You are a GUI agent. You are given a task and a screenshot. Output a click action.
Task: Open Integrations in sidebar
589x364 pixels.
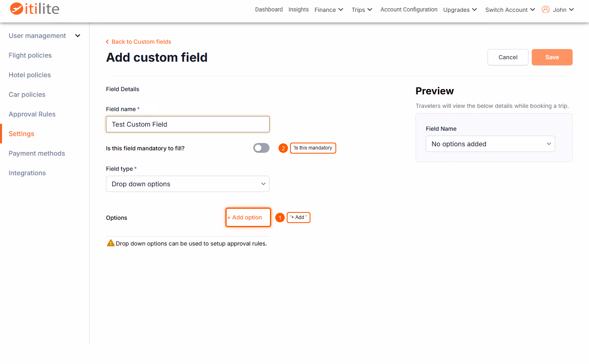point(27,173)
